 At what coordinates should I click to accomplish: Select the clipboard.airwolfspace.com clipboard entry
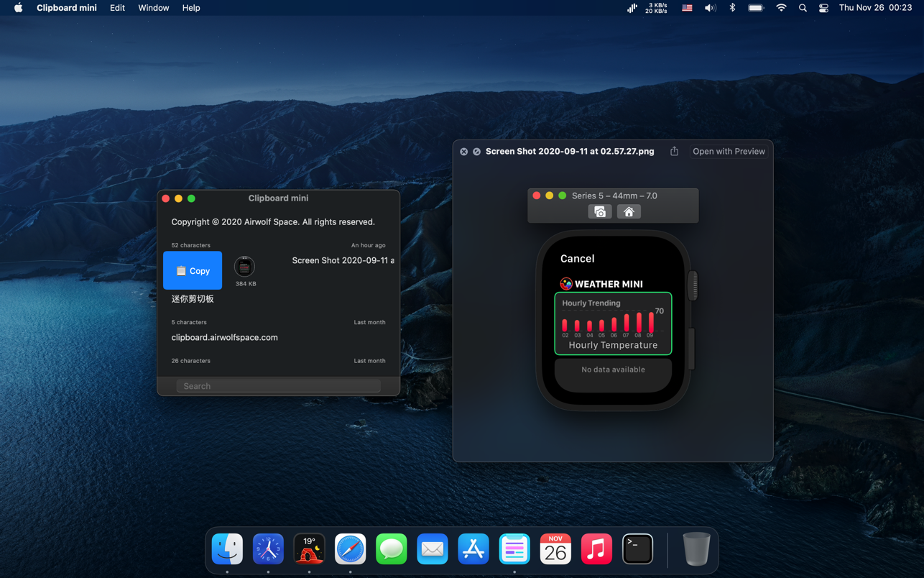[224, 337]
